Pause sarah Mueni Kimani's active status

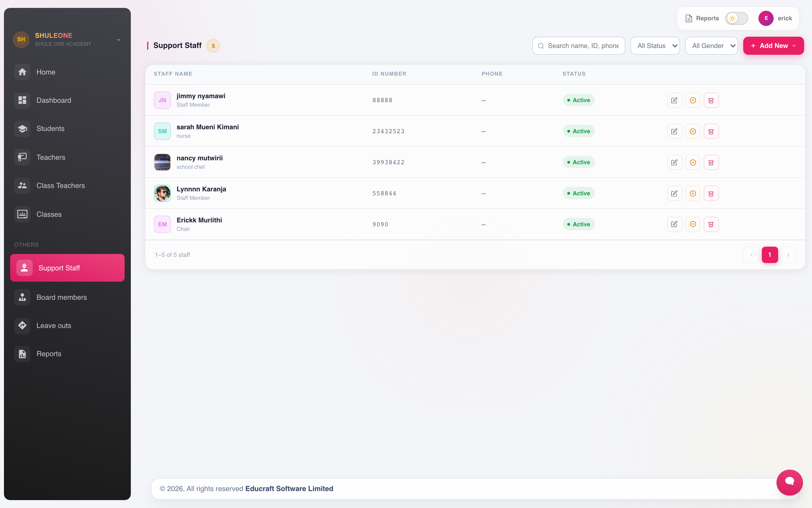coord(692,131)
